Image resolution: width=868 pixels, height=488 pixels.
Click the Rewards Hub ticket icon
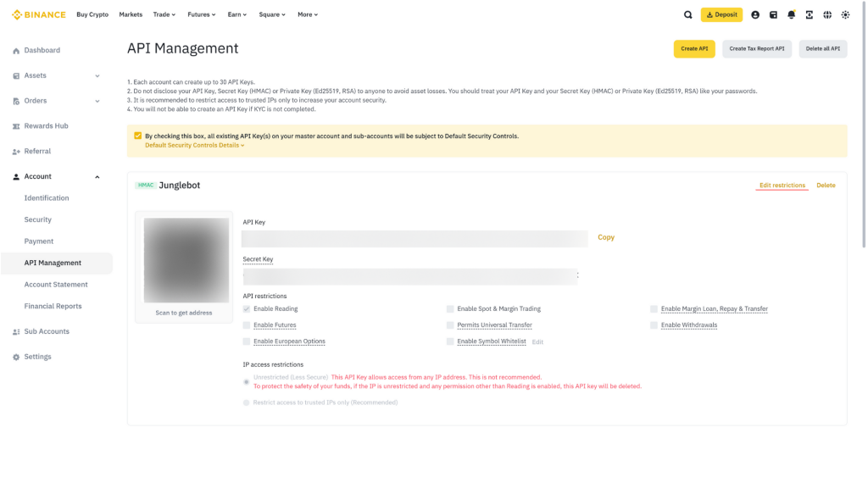[x=16, y=127]
